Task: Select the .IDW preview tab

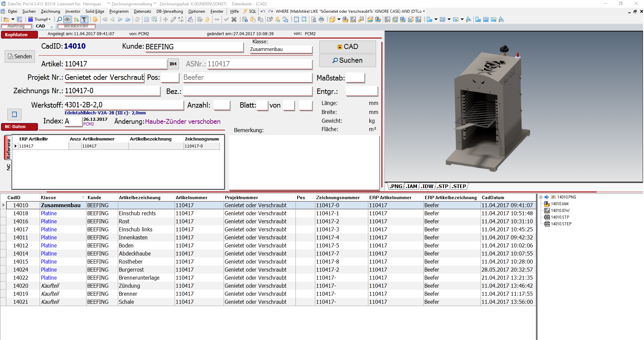Action: 427,186
